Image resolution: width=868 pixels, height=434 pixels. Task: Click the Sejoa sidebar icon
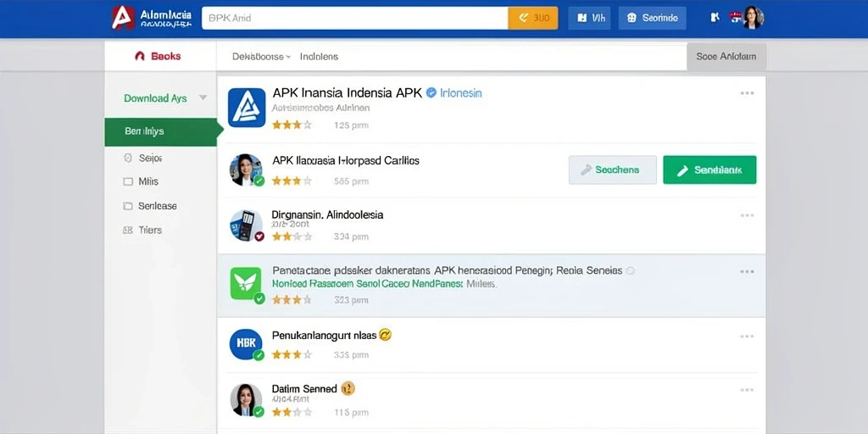point(128,159)
